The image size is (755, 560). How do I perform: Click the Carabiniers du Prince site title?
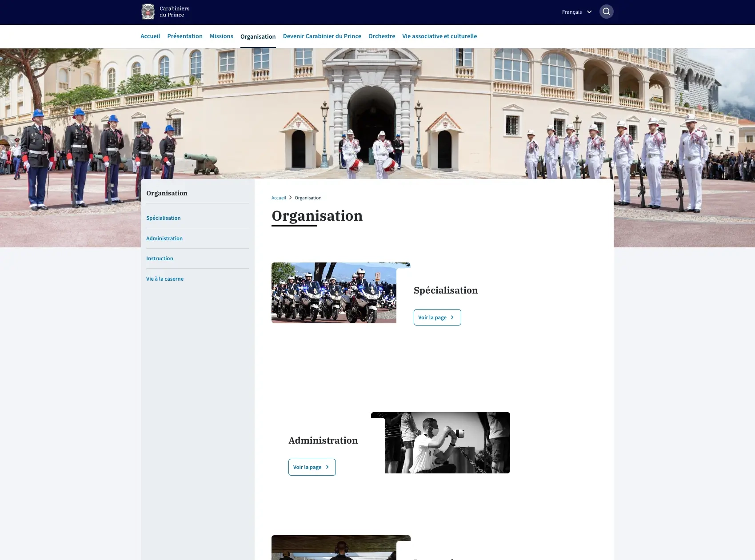(x=174, y=12)
